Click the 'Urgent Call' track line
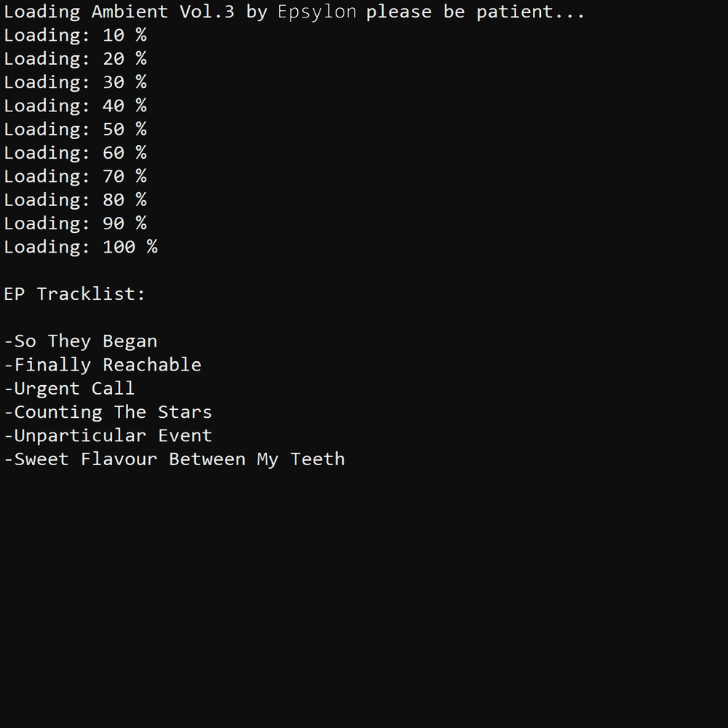Viewport: 728px width, 728px height. 70,388
